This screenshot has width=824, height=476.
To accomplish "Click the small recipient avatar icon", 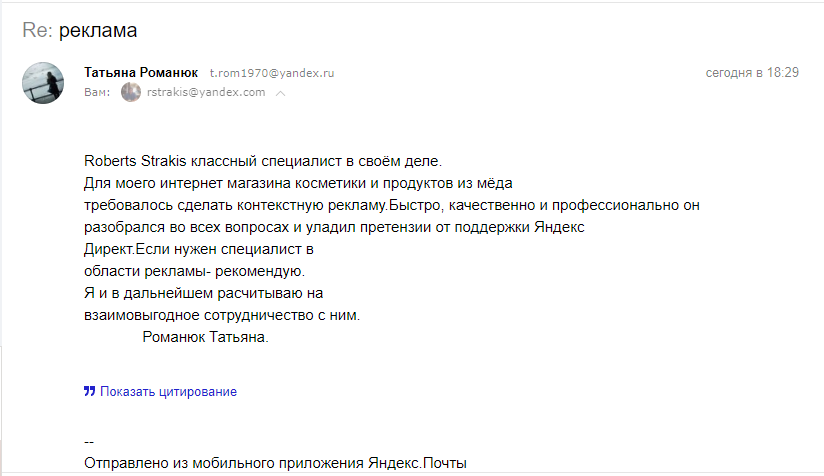I will pyautogui.click(x=131, y=92).
